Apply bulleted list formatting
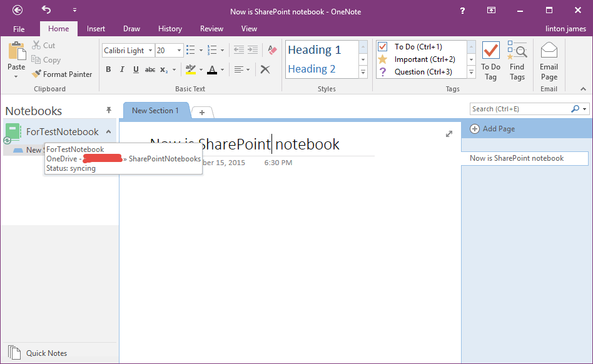The height and width of the screenshot is (364, 593). 191,50
